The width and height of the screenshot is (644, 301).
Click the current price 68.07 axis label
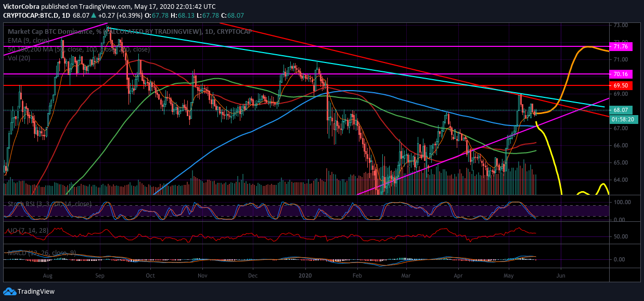click(622, 110)
